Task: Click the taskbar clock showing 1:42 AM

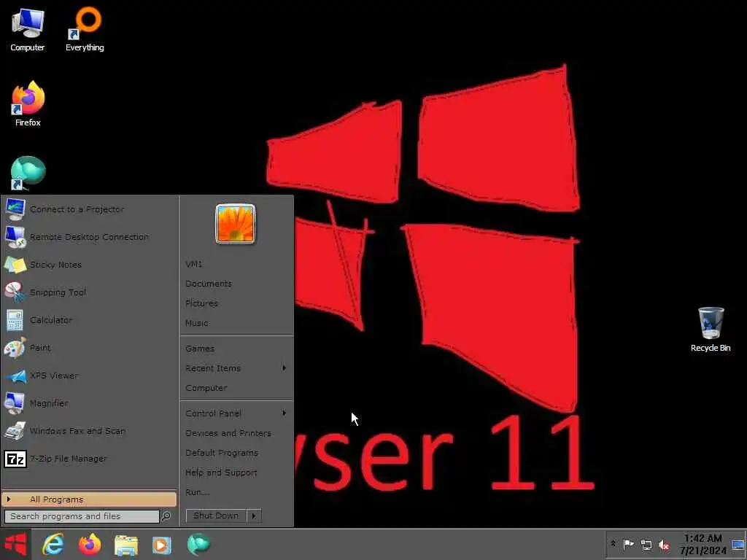Action: [703, 544]
